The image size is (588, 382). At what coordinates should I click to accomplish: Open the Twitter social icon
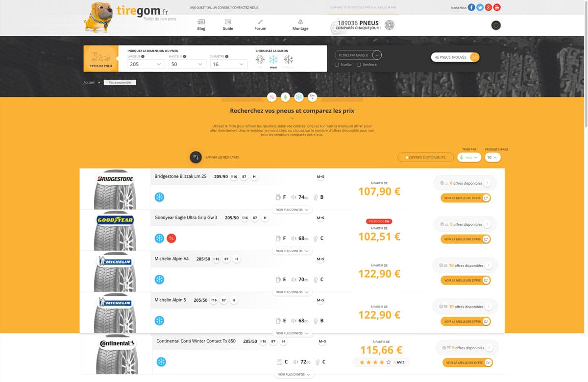pos(480,7)
